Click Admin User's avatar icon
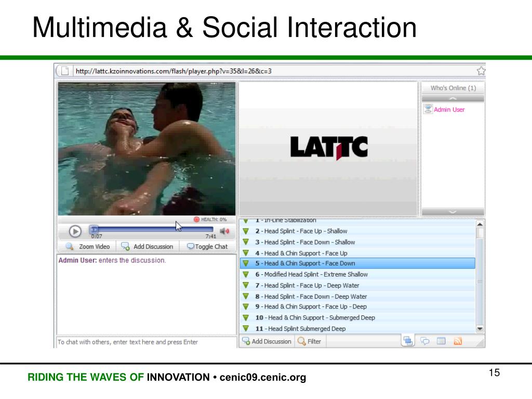 pos(428,109)
